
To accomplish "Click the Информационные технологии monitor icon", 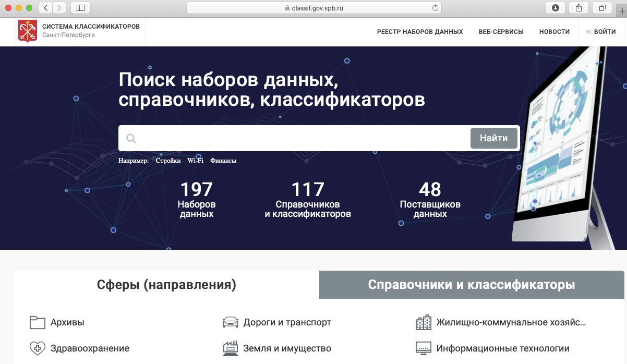I will (x=423, y=348).
